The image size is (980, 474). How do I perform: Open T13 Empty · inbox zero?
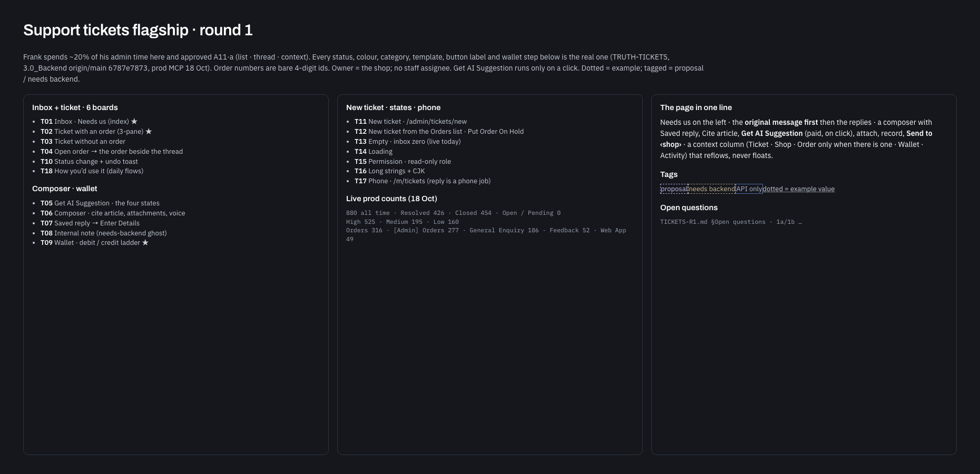[407, 142]
